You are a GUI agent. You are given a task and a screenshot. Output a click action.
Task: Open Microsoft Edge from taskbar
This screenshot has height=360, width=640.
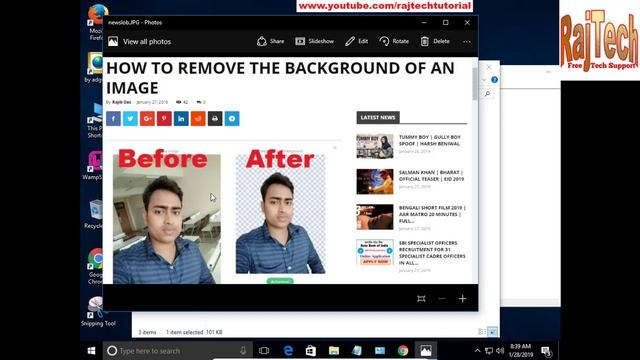click(x=288, y=351)
